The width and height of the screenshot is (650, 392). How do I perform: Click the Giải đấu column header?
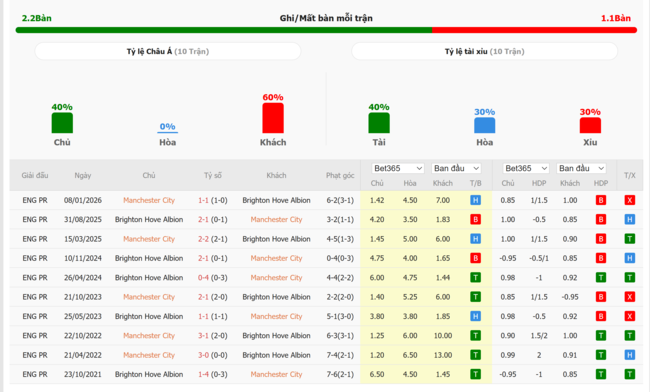35,175
